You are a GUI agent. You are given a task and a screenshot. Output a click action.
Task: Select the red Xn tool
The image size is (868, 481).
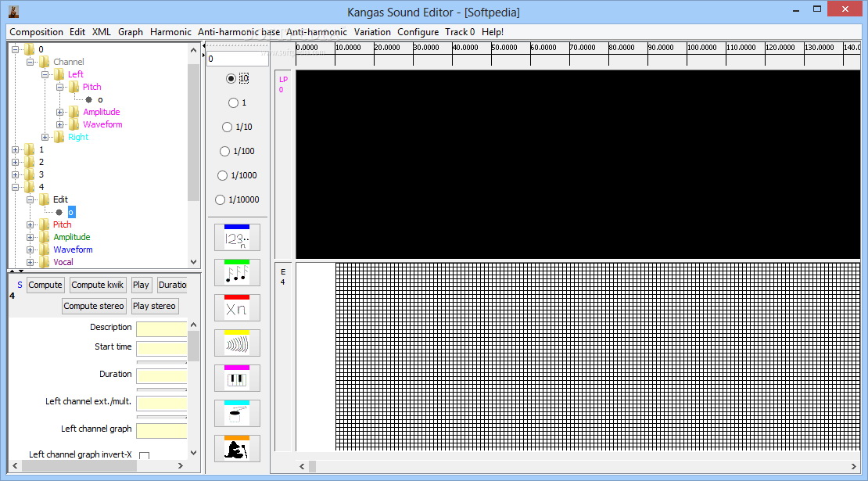(237, 308)
